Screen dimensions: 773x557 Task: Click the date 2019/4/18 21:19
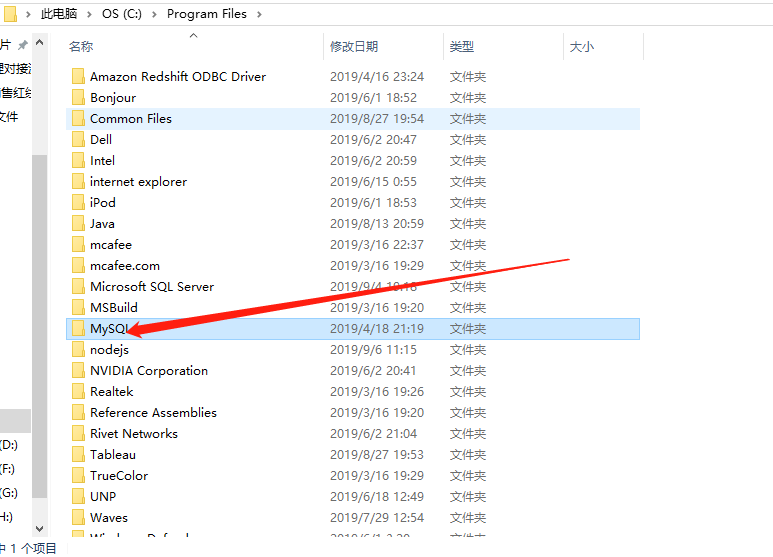pos(377,329)
